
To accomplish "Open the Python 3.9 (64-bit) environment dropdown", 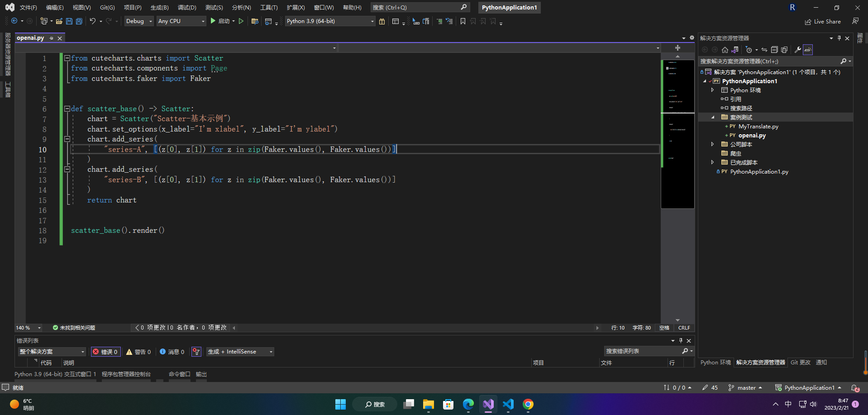I will [330, 21].
